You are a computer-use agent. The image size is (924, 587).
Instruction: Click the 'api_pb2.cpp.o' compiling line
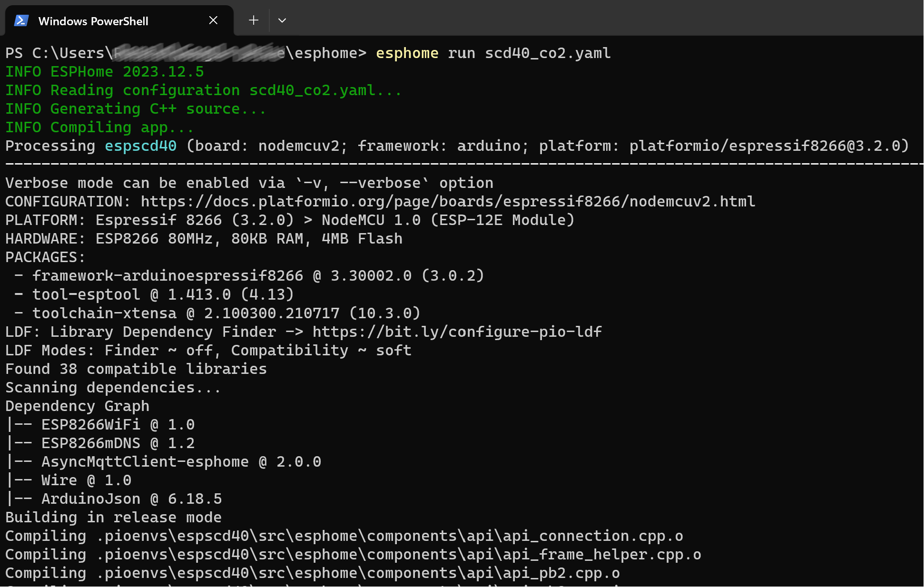tap(313, 573)
